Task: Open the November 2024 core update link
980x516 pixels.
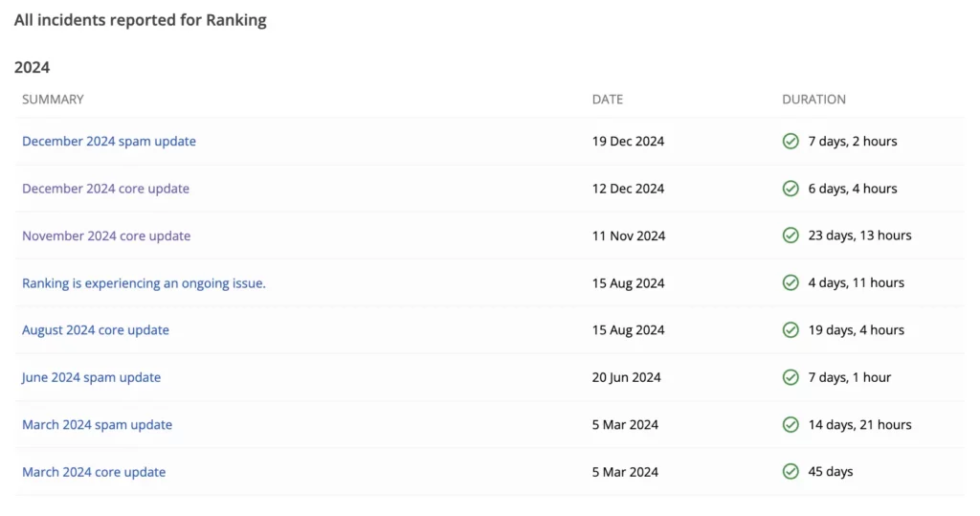Action: 106,236
